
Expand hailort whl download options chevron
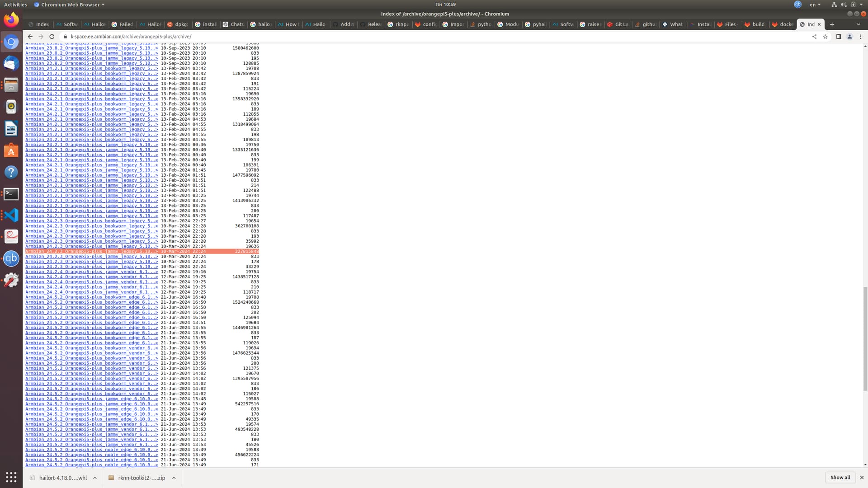pos(95,478)
